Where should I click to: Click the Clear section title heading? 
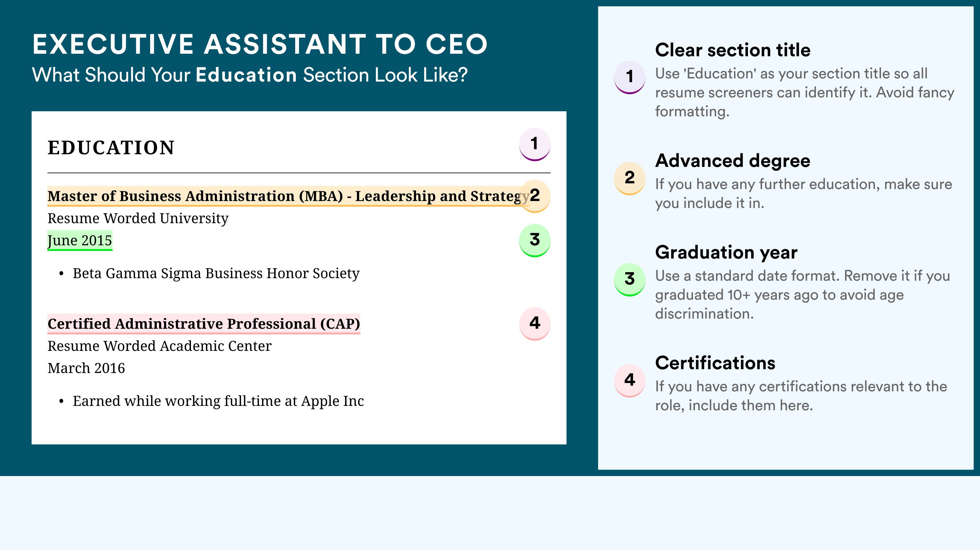(733, 50)
